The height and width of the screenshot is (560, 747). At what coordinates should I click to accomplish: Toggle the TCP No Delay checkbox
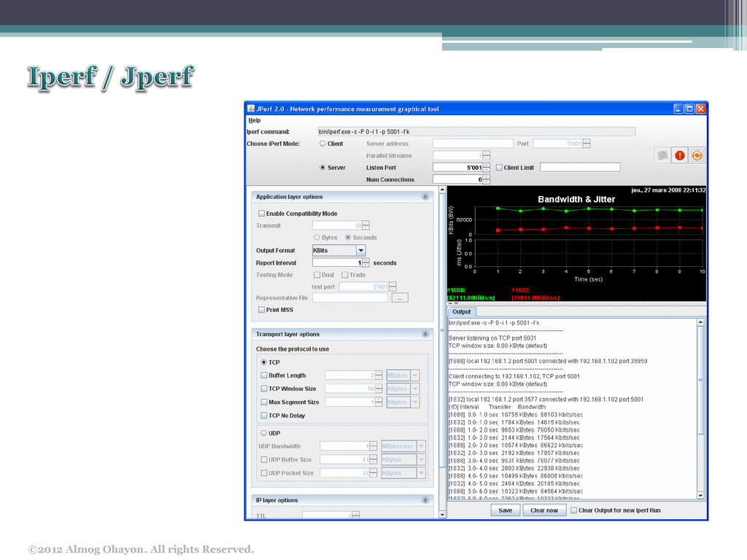click(x=264, y=415)
